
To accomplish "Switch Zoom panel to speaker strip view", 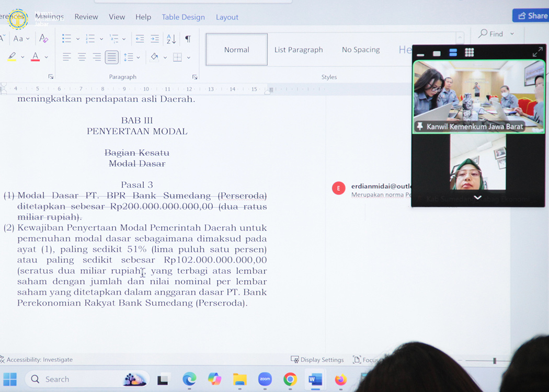I will click(453, 52).
